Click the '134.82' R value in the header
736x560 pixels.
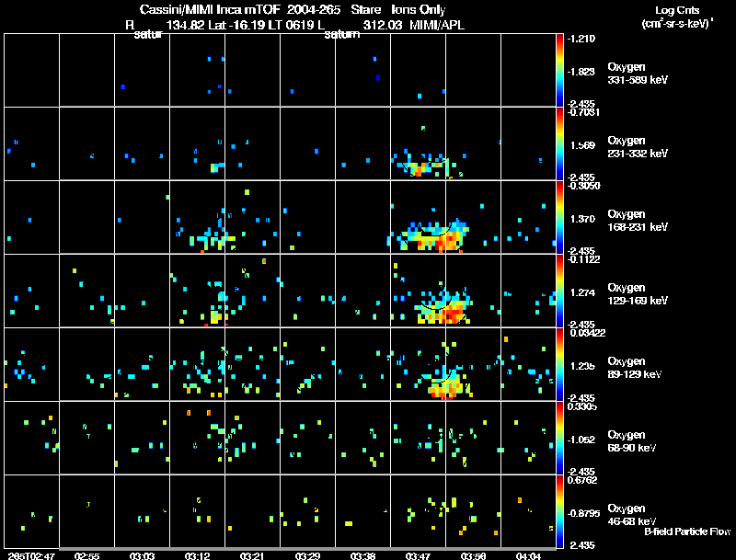pyautogui.click(x=185, y=25)
